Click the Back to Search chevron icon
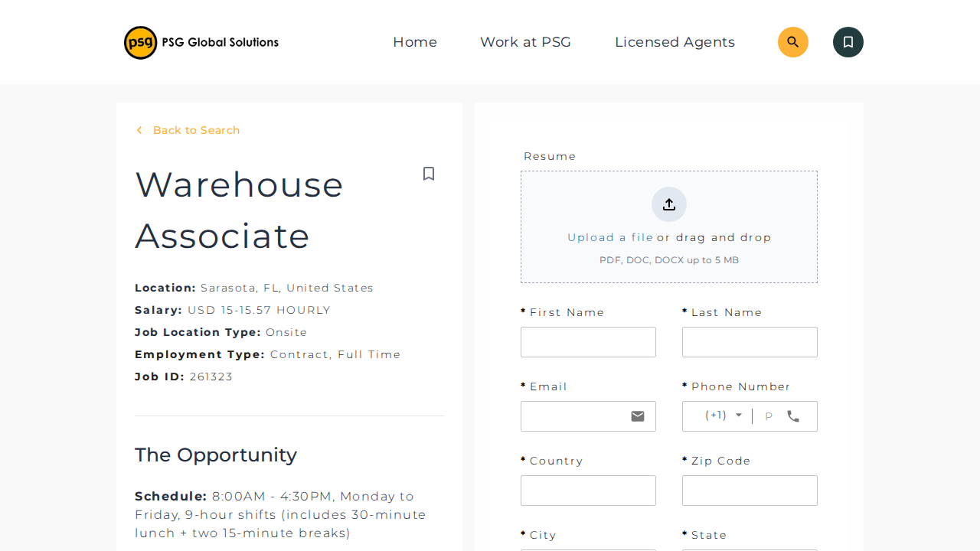The width and height of the screenshot is (980, 551). click(x=139, y=130)
